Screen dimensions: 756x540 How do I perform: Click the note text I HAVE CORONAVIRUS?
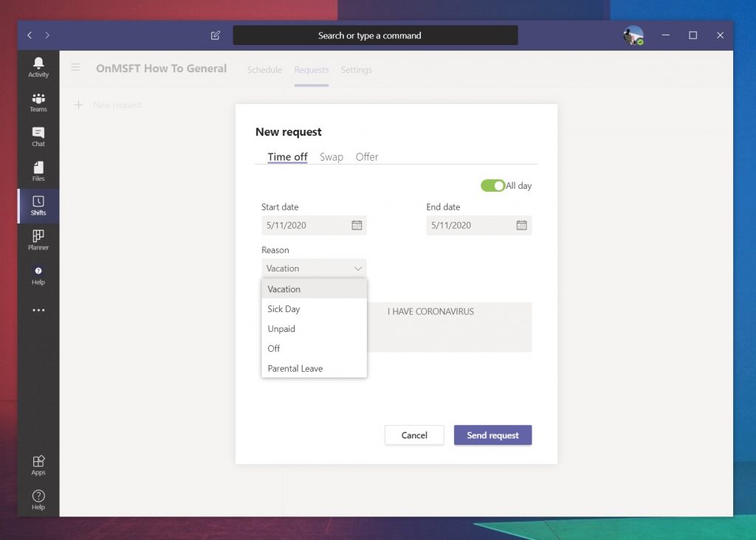(x=430, y=311)
